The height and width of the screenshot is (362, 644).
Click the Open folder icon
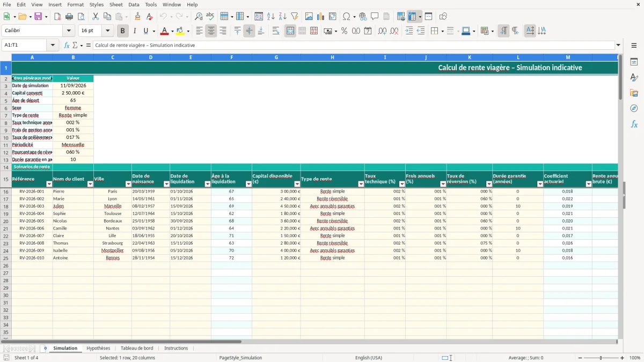point(21,17)
